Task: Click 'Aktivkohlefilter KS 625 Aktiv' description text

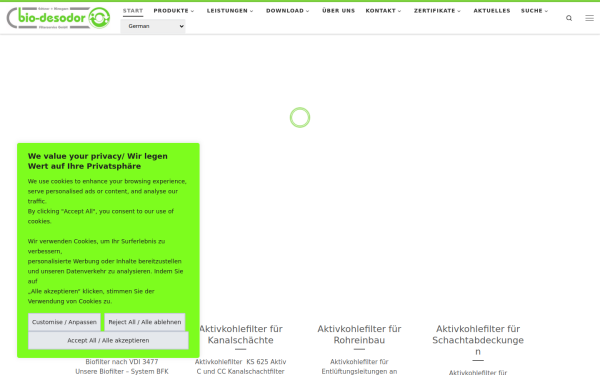Action: tap(241, 362)
